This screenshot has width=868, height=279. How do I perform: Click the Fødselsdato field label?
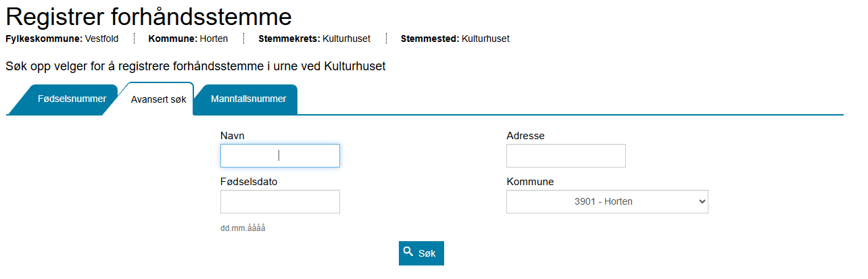tap(249, 182)
